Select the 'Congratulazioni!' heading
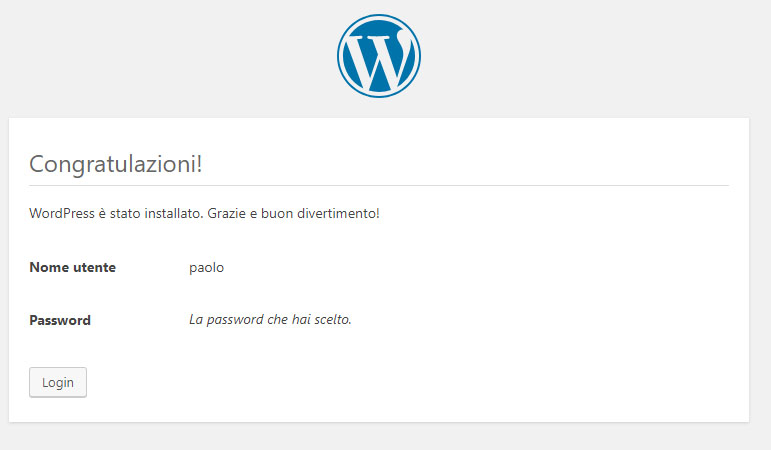 (116, 164)
